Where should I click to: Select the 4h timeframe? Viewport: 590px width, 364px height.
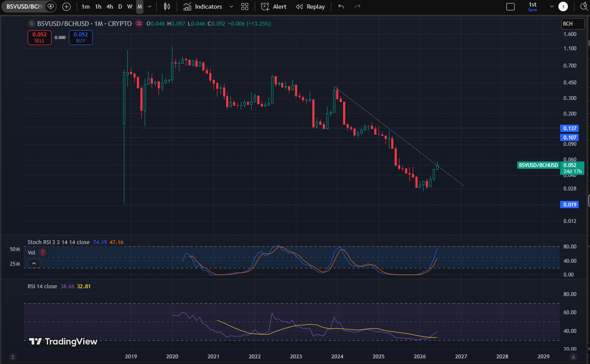(110, 7)
